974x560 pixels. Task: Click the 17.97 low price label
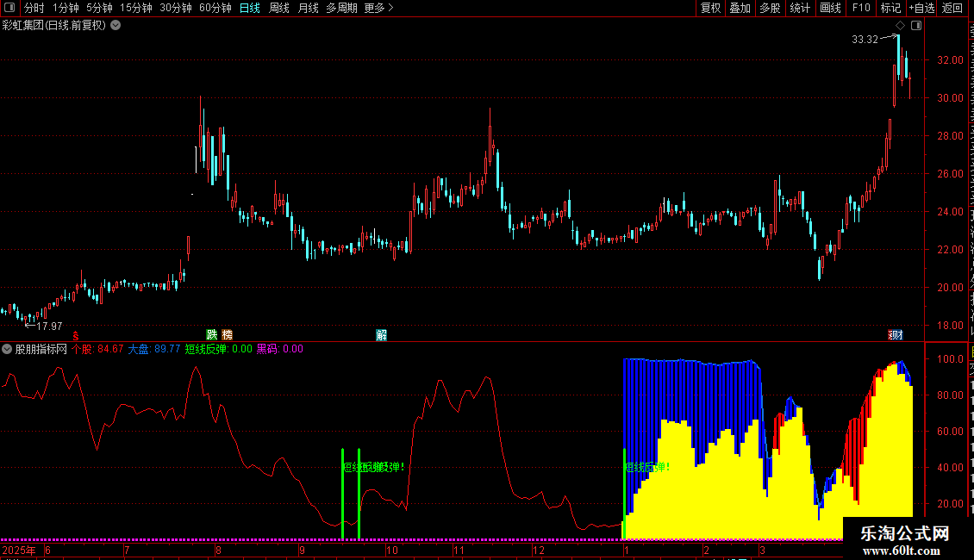(49, 326)
